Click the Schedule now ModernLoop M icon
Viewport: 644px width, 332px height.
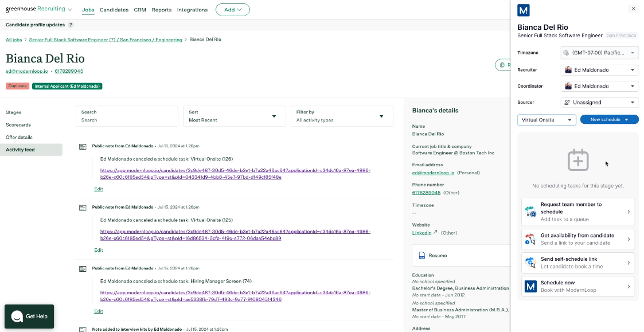click(x=531, y=286)
